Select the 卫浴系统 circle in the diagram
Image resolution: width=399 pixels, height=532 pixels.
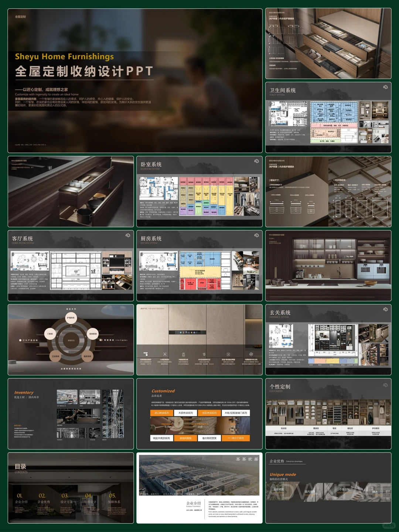pyautogui.click(x=55, y=357)
